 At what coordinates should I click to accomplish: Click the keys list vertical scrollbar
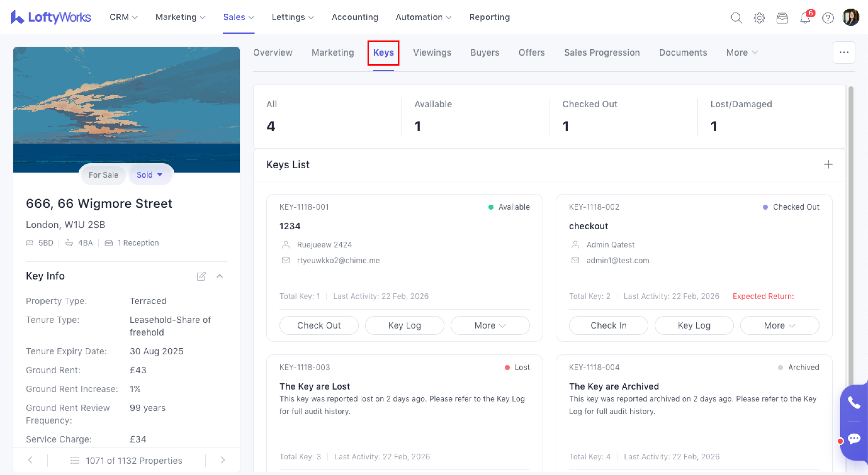coord(851,236)
